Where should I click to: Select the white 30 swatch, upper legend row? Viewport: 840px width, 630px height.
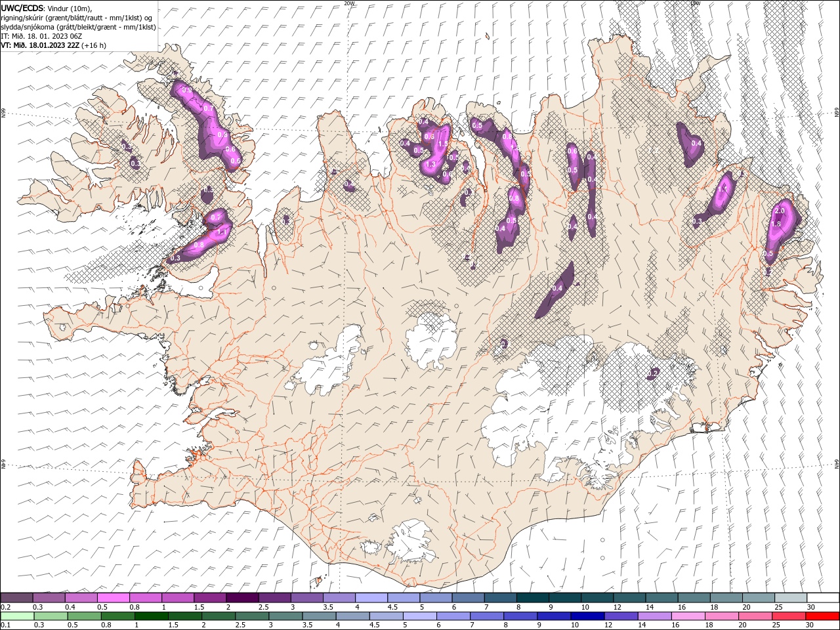[823, 598]
